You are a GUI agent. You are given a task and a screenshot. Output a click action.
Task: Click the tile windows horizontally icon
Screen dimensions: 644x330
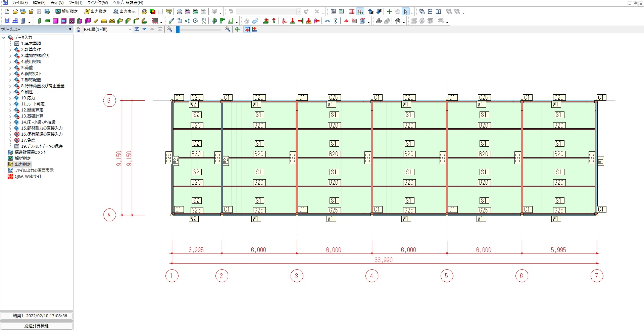pos(430,11)
